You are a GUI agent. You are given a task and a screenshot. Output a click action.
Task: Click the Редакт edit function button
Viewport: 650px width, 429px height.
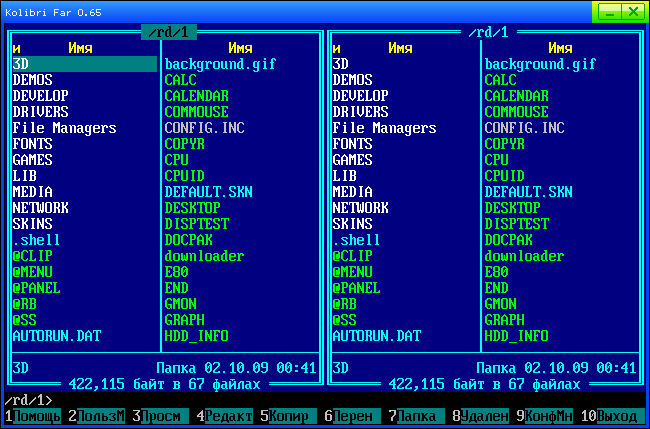point(228,415)
